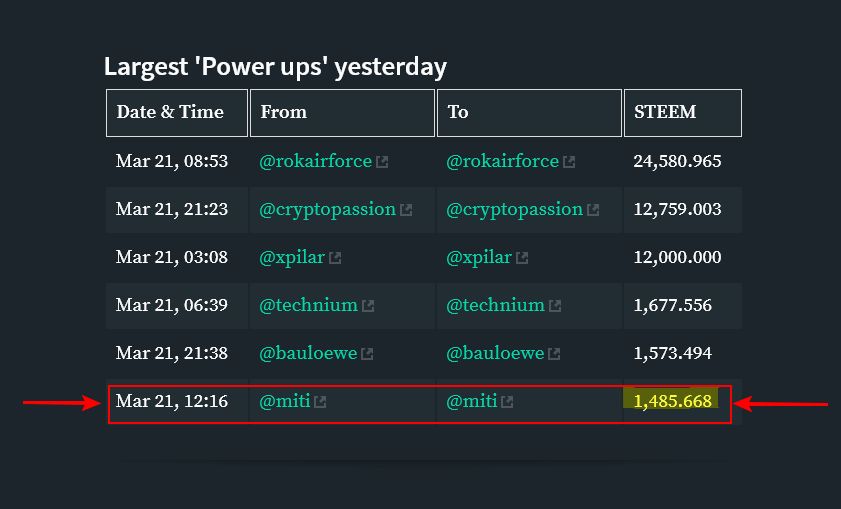Click the 24,580.965 STEEM value cell
Image resolution: width=841 pixels, height=509 pixels.
point(677,161)
